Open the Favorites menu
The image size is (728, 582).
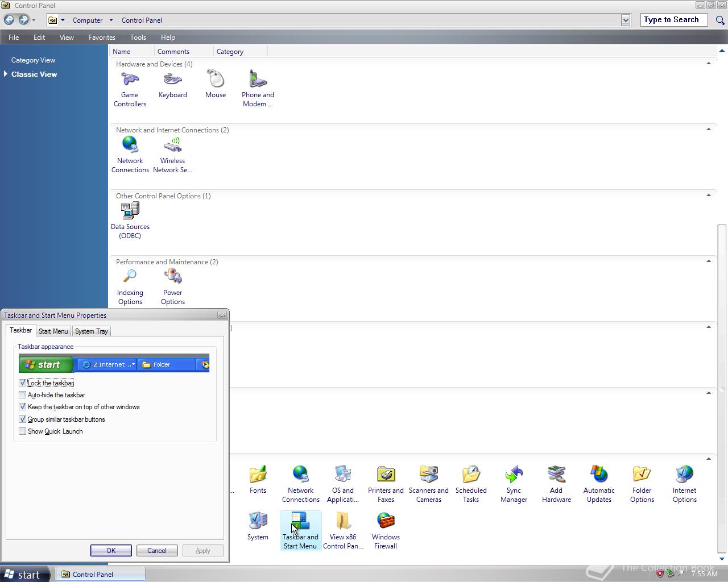pyautogui.click(x=102, y=38)
